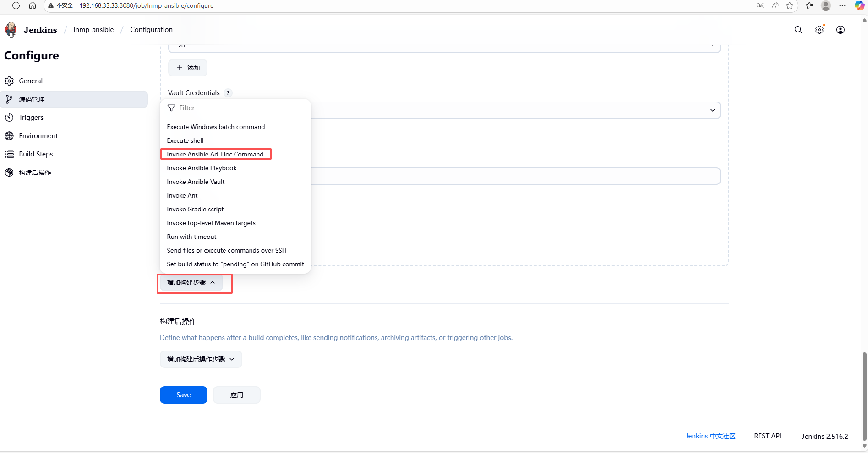Click the browser home icon

[33, 5]
